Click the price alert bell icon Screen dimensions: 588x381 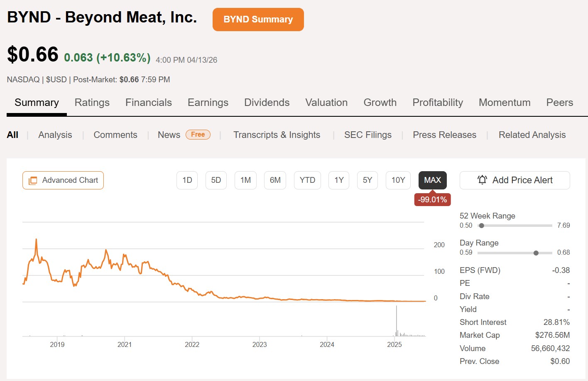[x=482, y=180]
